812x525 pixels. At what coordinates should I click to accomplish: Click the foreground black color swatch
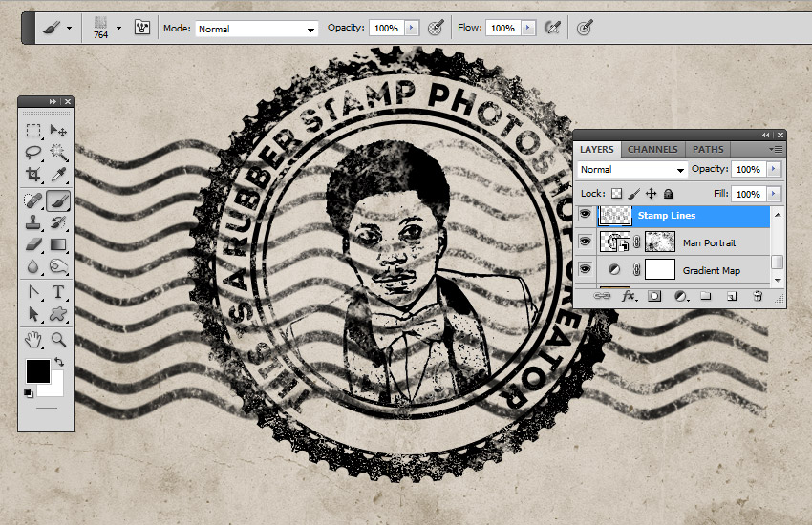(x=37, y=370)
